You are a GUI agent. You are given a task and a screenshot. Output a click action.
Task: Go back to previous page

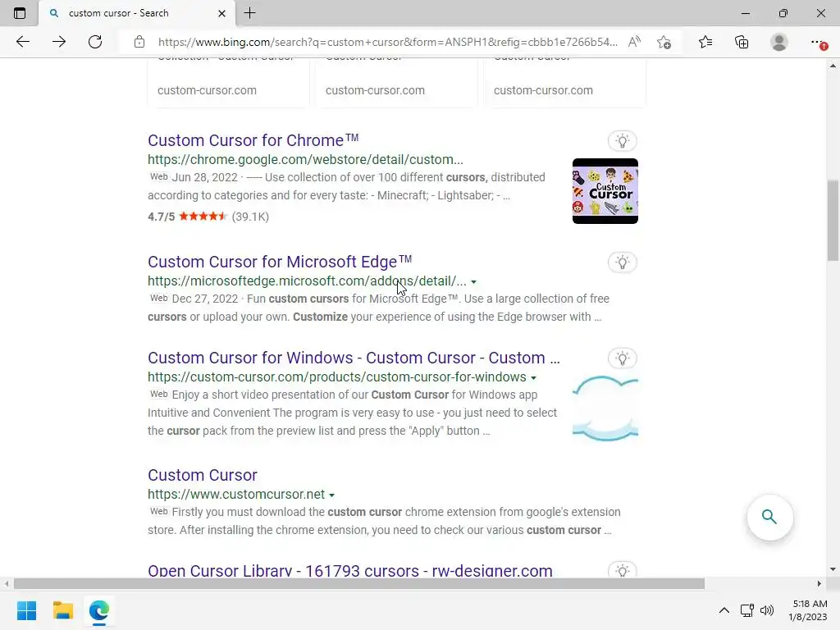pyautogui.click(x=22, y=42)
